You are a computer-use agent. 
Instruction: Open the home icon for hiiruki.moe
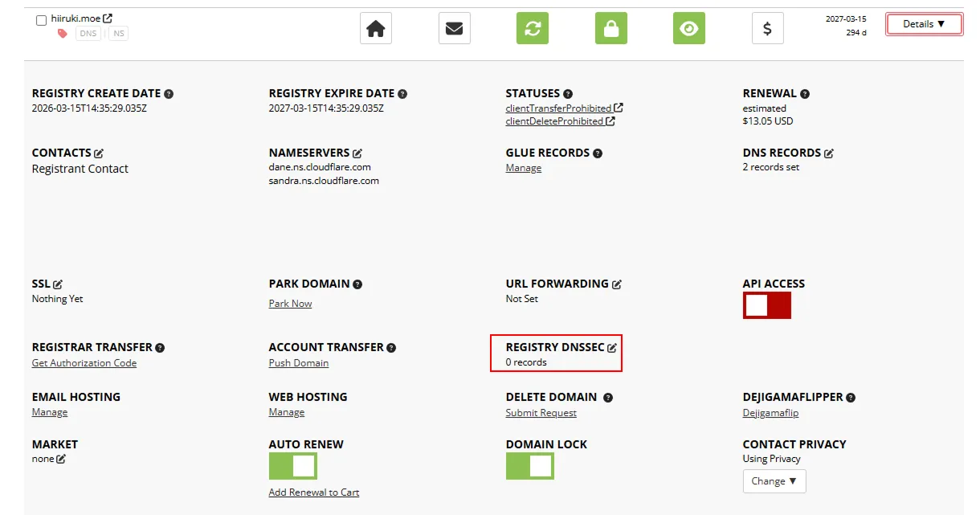point(376,28)
